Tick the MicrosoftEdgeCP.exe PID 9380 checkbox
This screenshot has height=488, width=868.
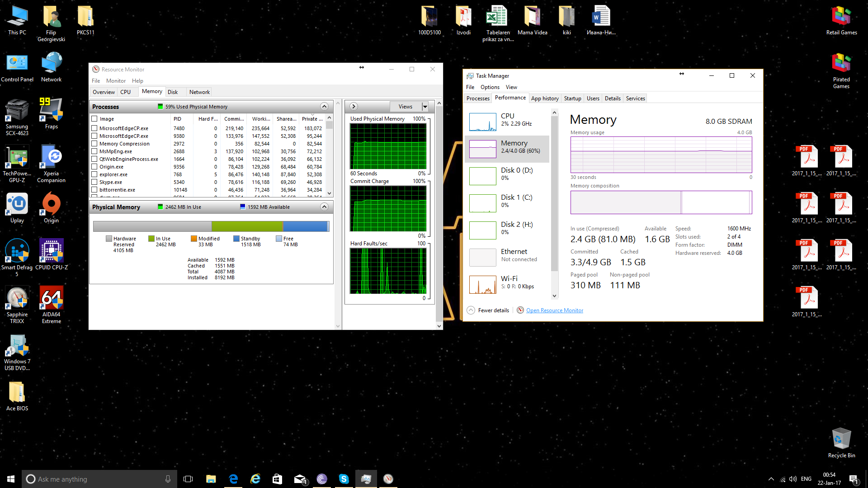(x=94, y=136)
